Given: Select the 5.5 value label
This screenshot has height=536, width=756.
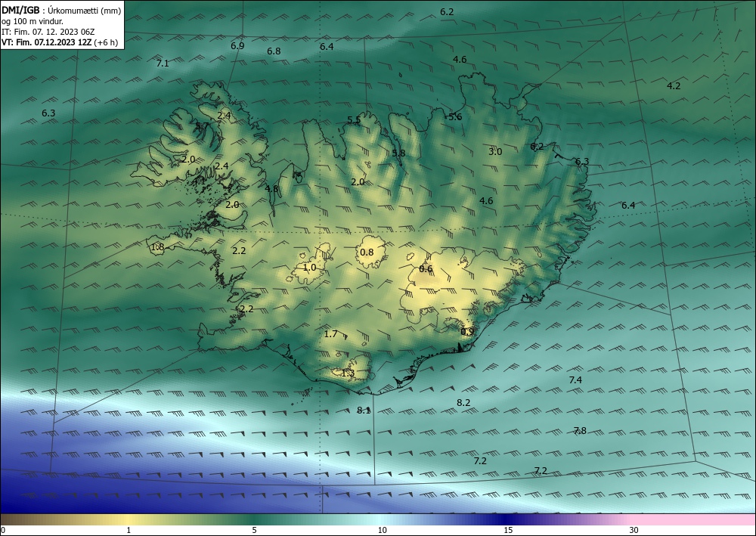Looking at the screenshot, I should click(x=354, y=120).
